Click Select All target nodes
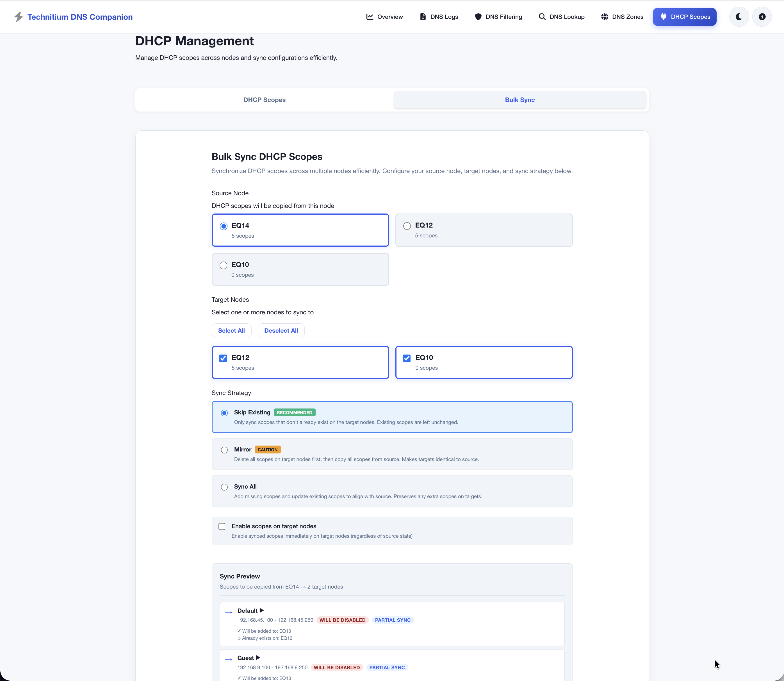The width and height of the screenshot is (784, 681). pos(231,330)
